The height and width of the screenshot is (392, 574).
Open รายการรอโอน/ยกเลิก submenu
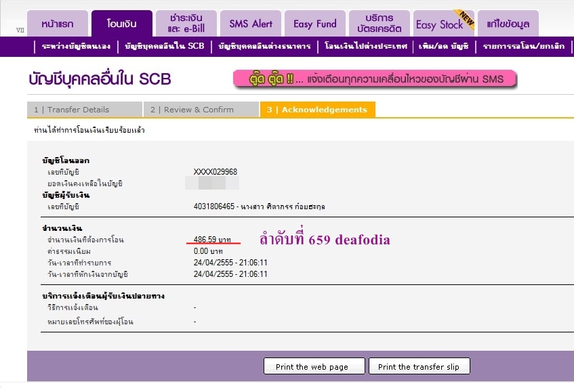pyautogui.click(x=523, y=47)
